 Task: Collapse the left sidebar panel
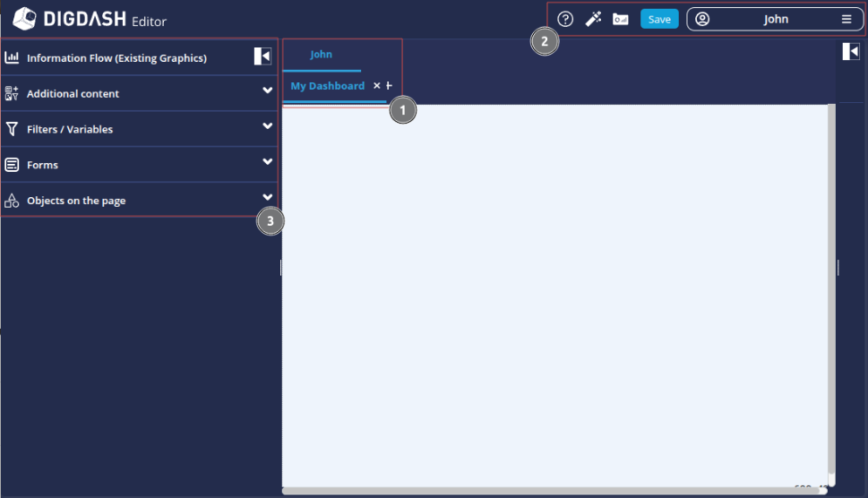(x=262, y=56)
